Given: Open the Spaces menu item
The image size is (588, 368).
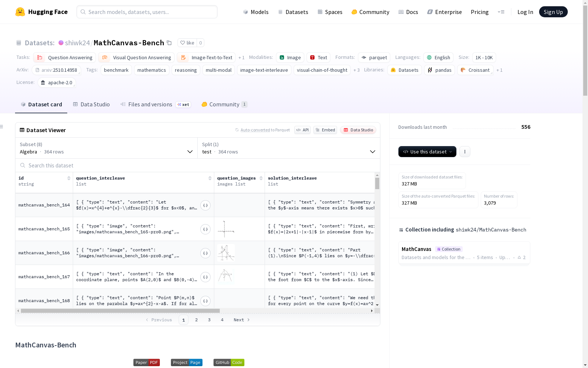Looking at the screenshot, I should click(x=330, y=12).
